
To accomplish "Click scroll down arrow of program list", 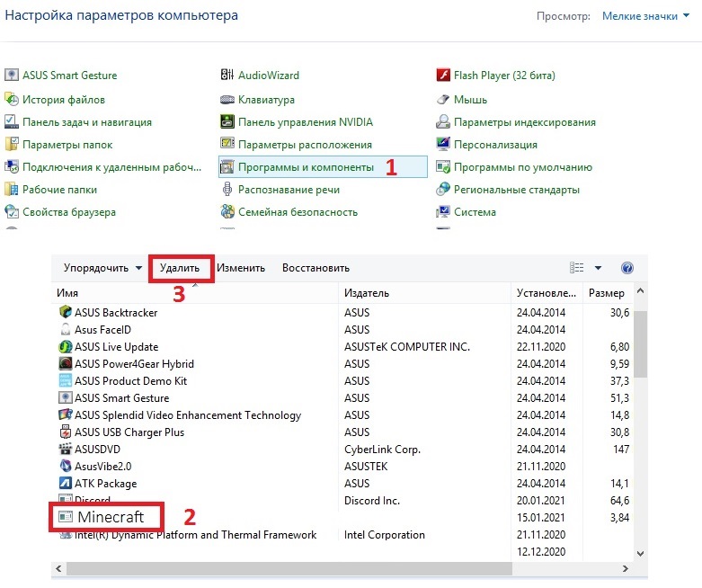I will (x=641, y=554).
